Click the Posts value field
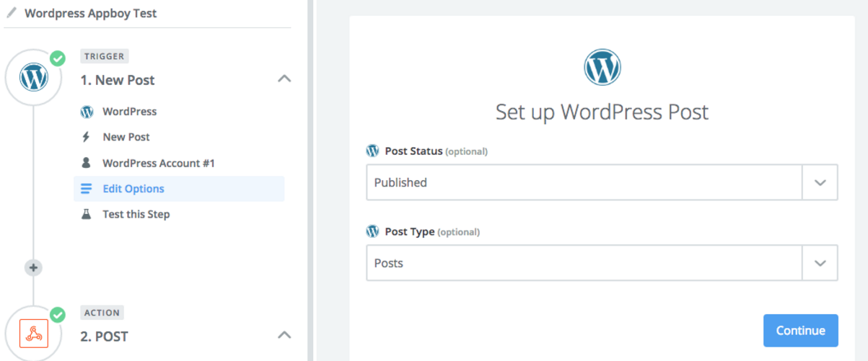 (x=583, y=264)
